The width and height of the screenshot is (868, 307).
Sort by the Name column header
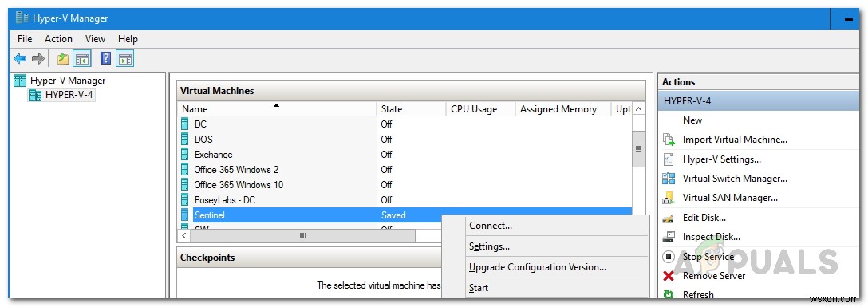277,109
